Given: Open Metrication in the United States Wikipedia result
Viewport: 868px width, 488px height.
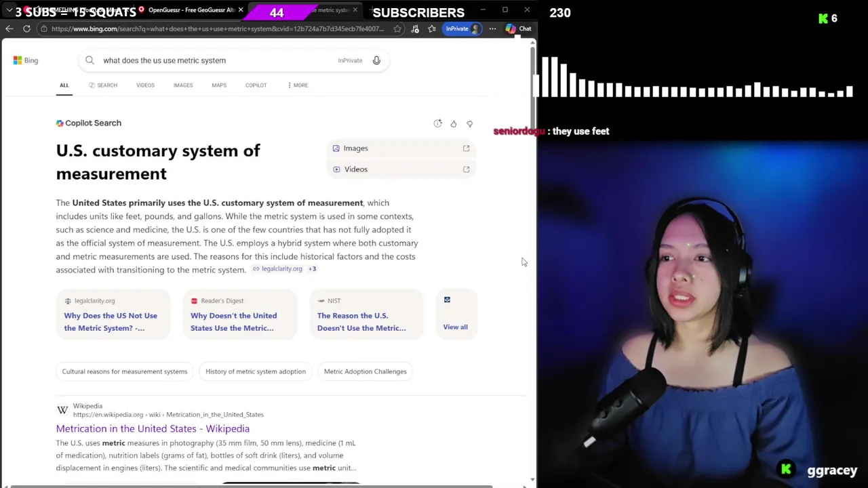Looking at the screenshot, I should click(153, 428).
